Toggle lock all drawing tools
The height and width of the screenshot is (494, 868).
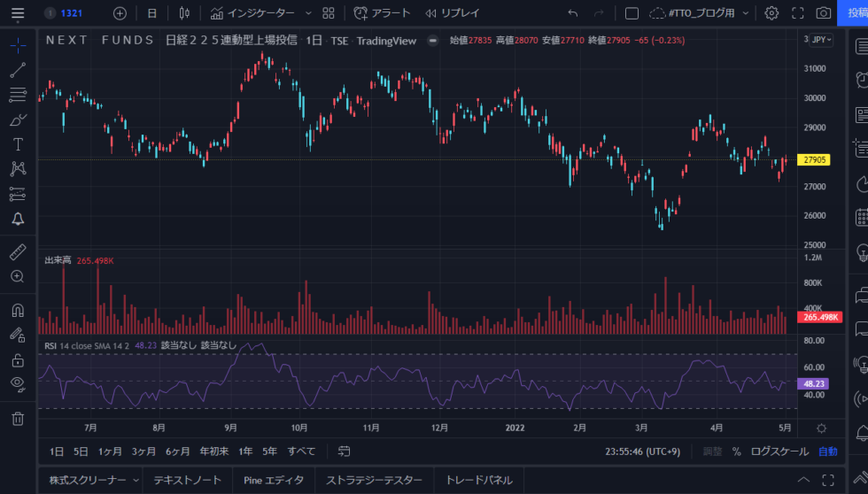point(18,360)
